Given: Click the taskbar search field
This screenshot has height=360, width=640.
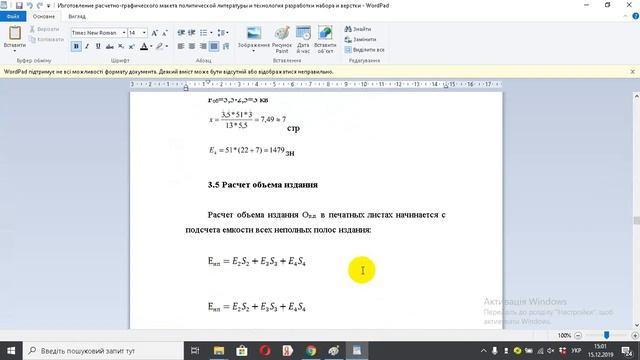Looking at the screenshot, I should coord(103,351).
